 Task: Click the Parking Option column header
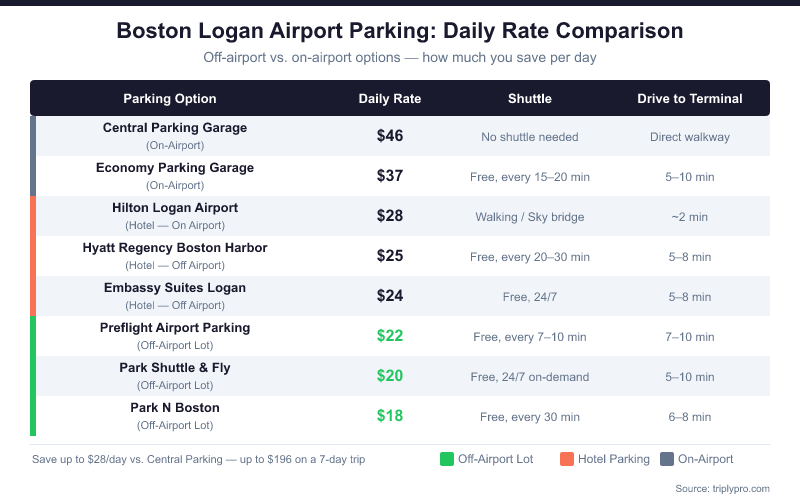(x=170, y=99)
